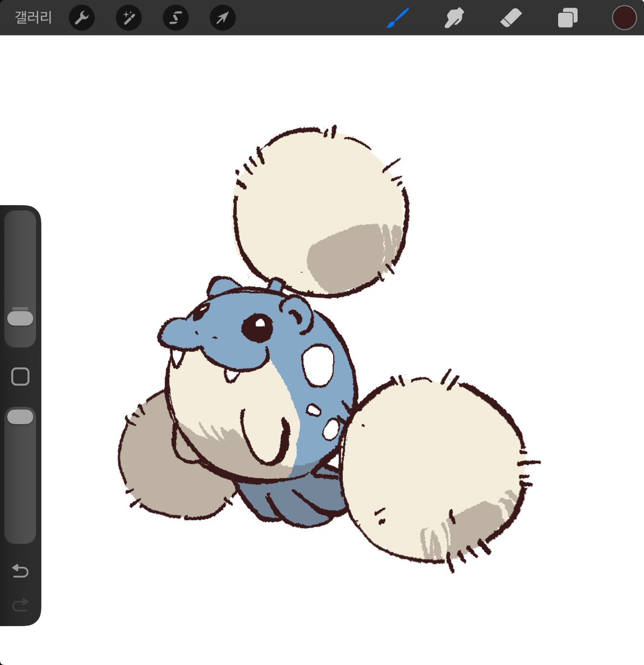
Task: Open the dark maroon color picker
Action: pyautogui.click(x=624, y=18)
